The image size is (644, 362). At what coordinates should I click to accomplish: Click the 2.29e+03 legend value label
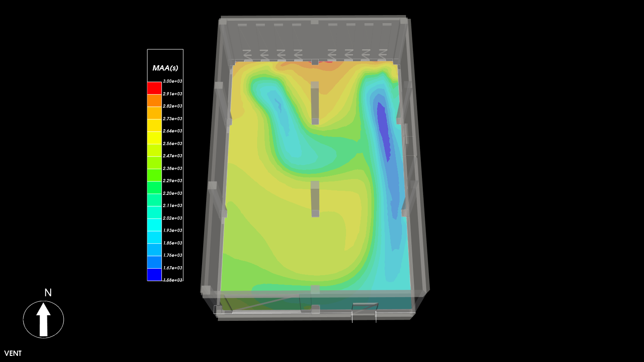pos(173,181)
